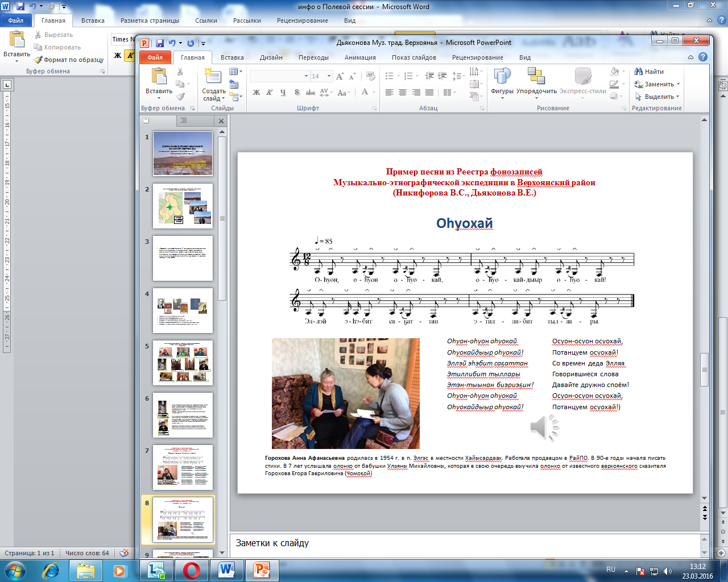The height and width of the screenshot is (582, 728).
Task: Toggle italic K in PowerPoint font group
Action: 270,93
